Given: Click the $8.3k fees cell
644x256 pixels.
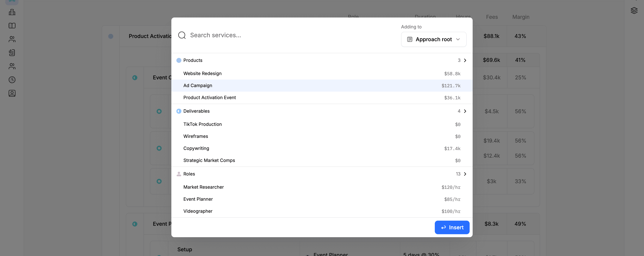Looking at the screenshot, I should 491,224.
